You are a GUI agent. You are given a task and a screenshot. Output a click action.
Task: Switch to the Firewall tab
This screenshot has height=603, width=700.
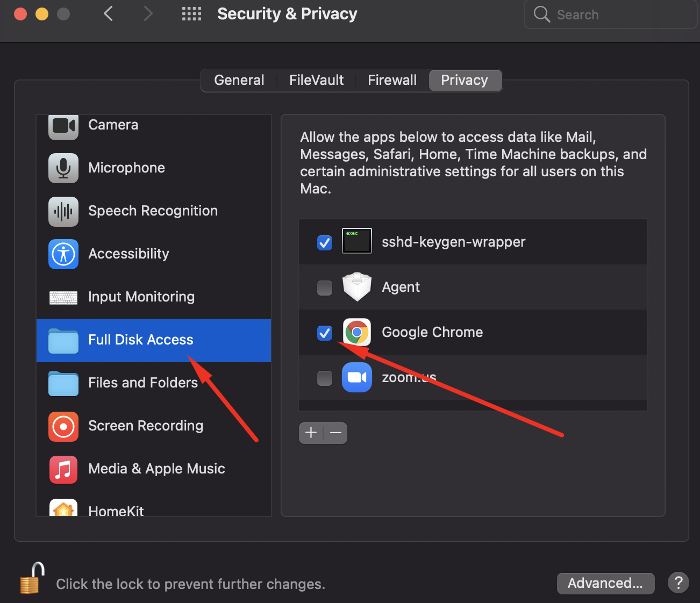pyautogui.click(x=392, y=81)
